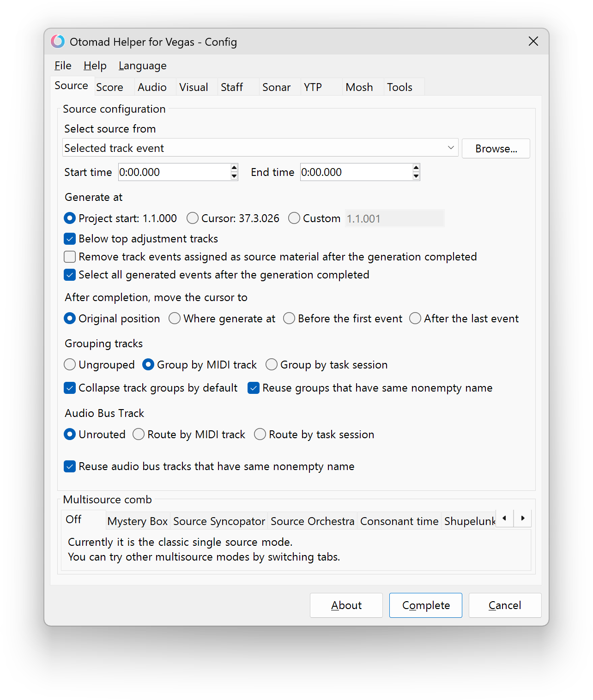Click the Browse... button

[496, 149]
